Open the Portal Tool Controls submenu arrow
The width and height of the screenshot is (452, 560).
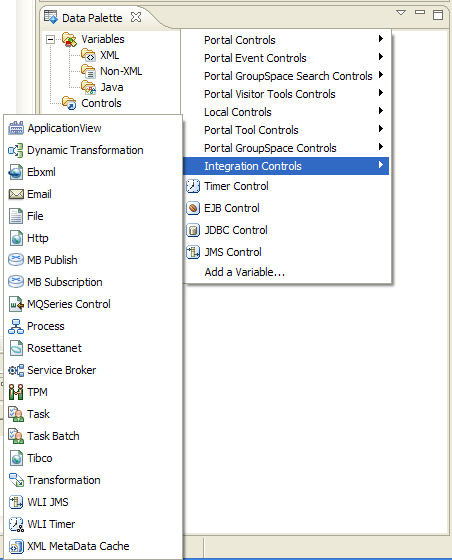click(381, 129)
